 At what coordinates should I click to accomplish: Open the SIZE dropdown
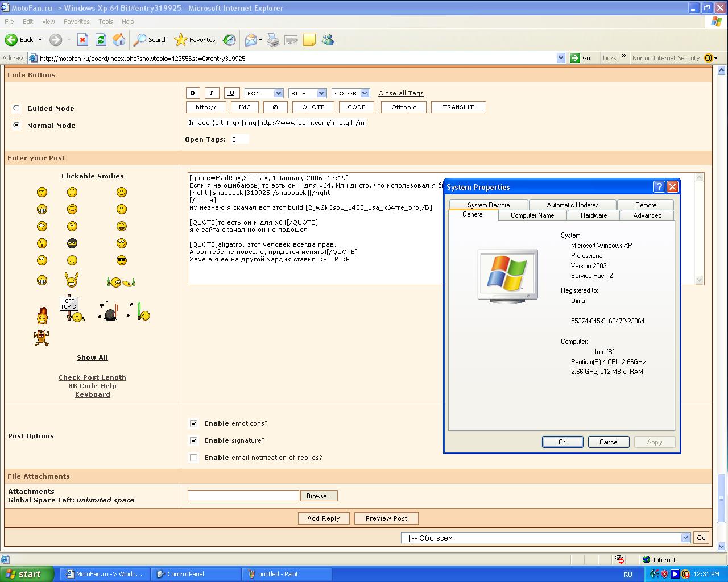[x=307, y=93]
